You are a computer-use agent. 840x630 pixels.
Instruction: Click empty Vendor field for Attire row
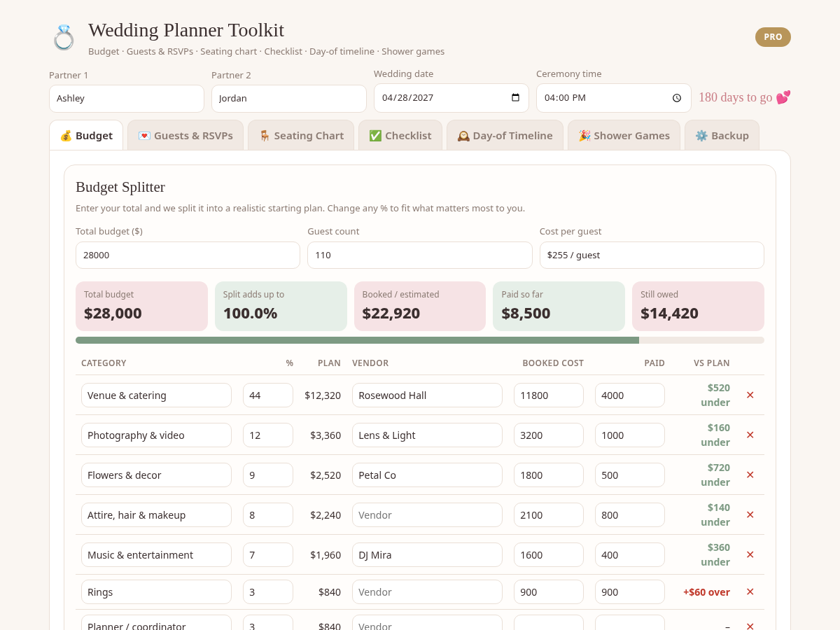coord(427,514)
